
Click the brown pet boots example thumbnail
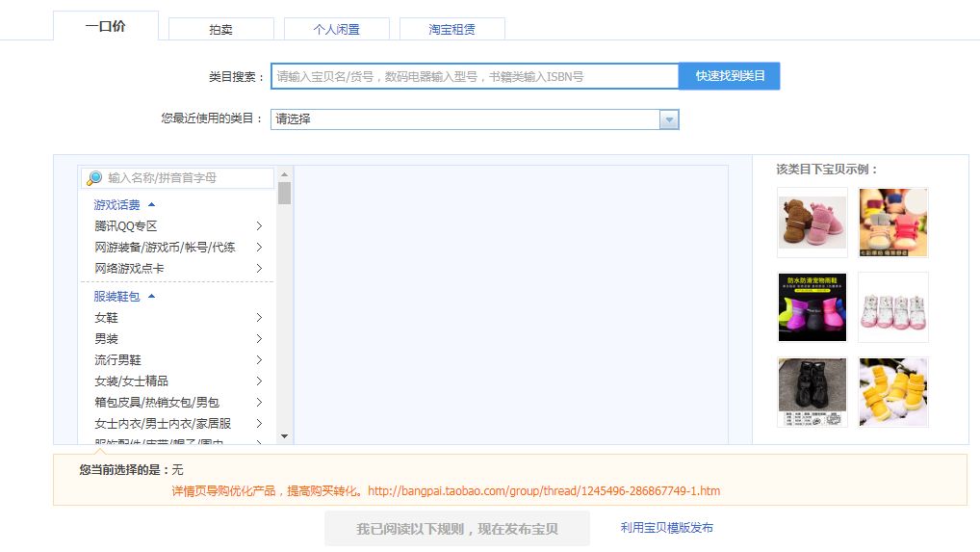tap(812, 223)
